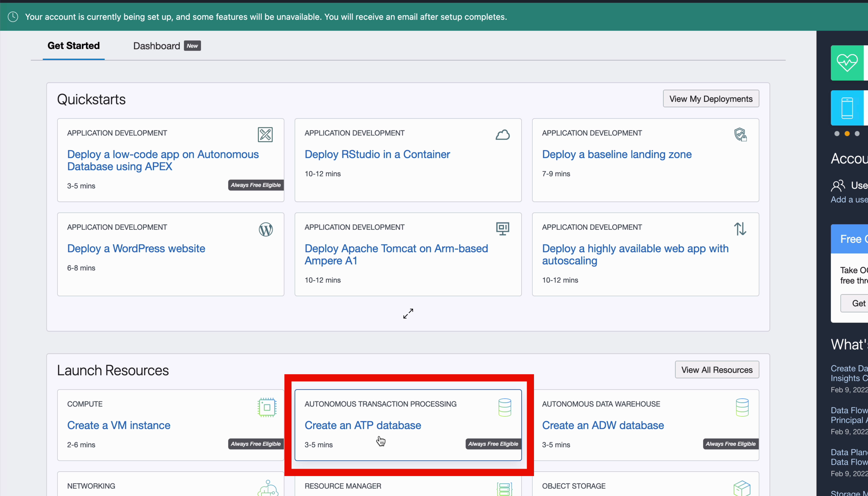Screen dimensions: 868x496
Task: Select the orange carousel dot indicator
Action: point(847,133)
